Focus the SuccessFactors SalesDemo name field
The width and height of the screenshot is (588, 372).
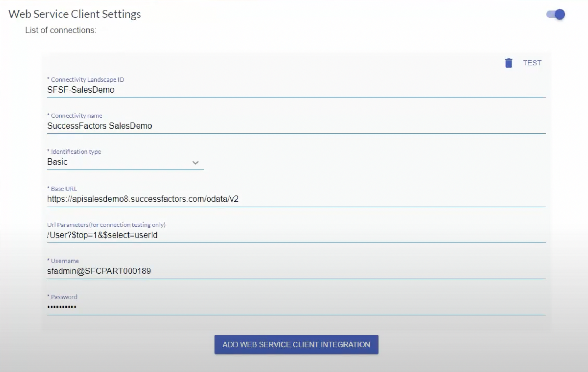296,126
